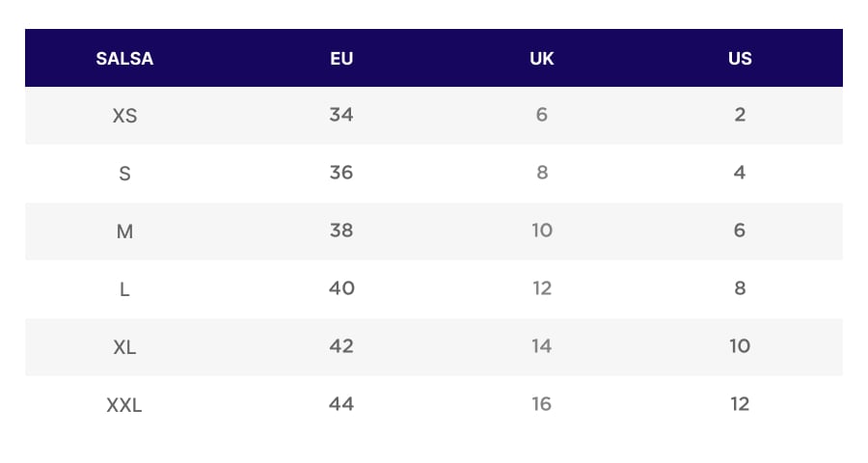868x463 pixels.
Task: Click the UK column header
Action: tap(542, 58)
